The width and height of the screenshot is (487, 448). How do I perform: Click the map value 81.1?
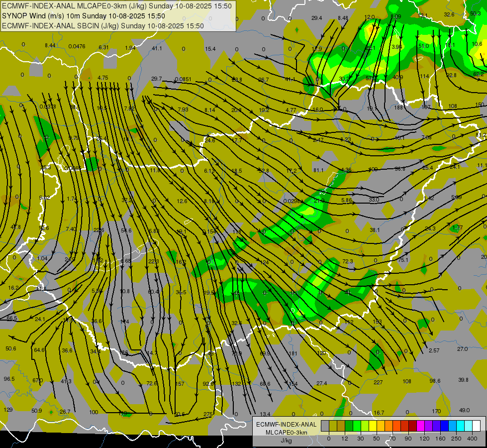click(x=318, y=170)
